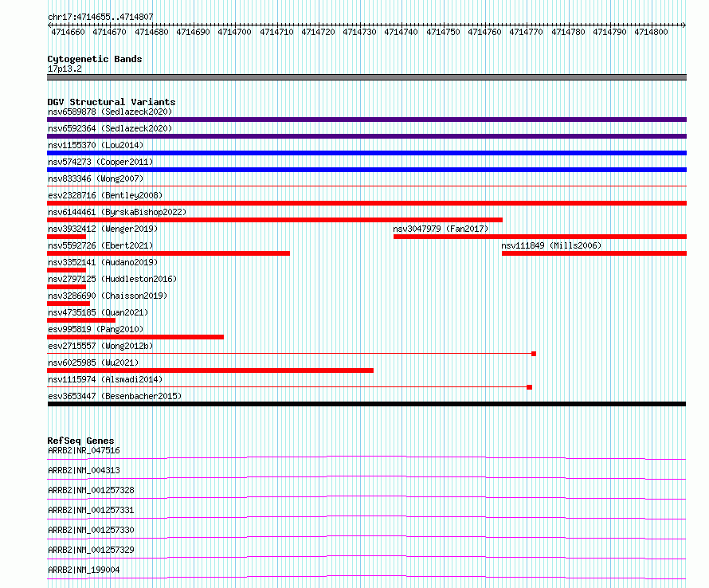Open variant nsv6592364 (Sedlazeck2020)
This screenshot has width=709, height=588.
pos(110,128)
